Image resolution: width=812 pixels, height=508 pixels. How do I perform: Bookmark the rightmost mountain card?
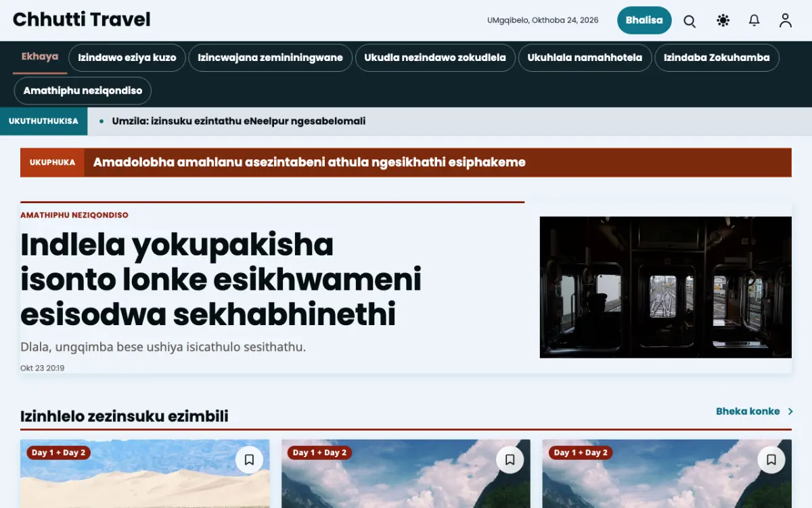click(771, 460)
